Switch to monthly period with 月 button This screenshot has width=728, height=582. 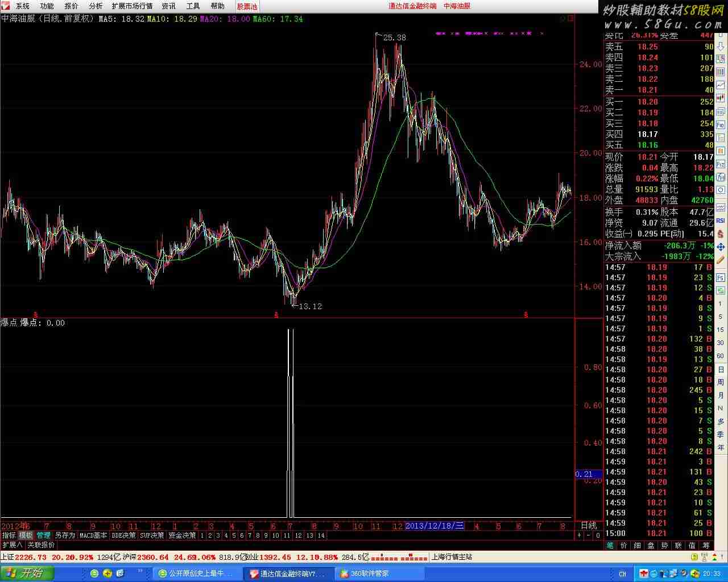pyautogui.click(x=721, y=396)
